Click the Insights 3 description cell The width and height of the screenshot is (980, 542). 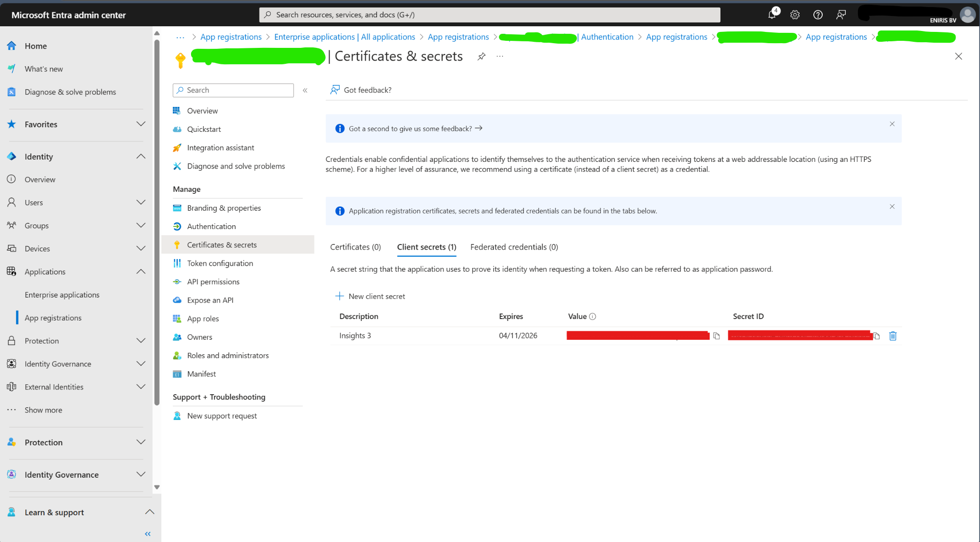tap(355, 336)
